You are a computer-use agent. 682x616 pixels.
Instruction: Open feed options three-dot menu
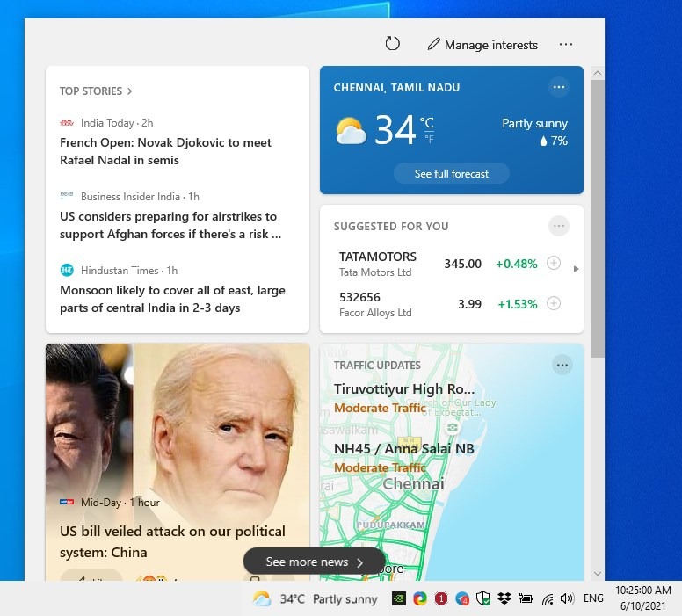pos(565,44)
